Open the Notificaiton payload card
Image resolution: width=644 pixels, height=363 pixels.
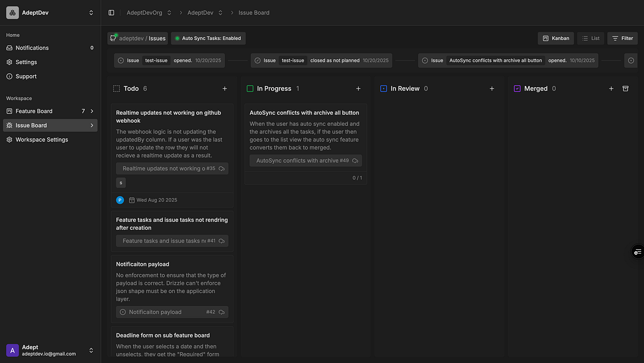[143, 264]
